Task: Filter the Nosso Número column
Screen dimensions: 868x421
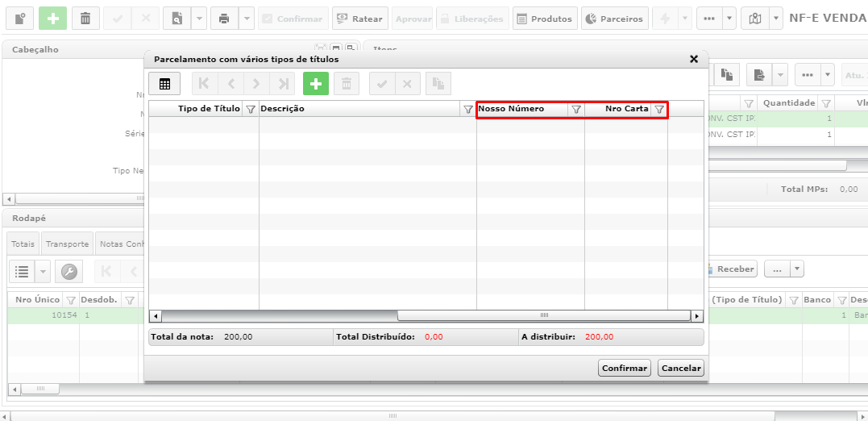Action: (x=575, y=110)
